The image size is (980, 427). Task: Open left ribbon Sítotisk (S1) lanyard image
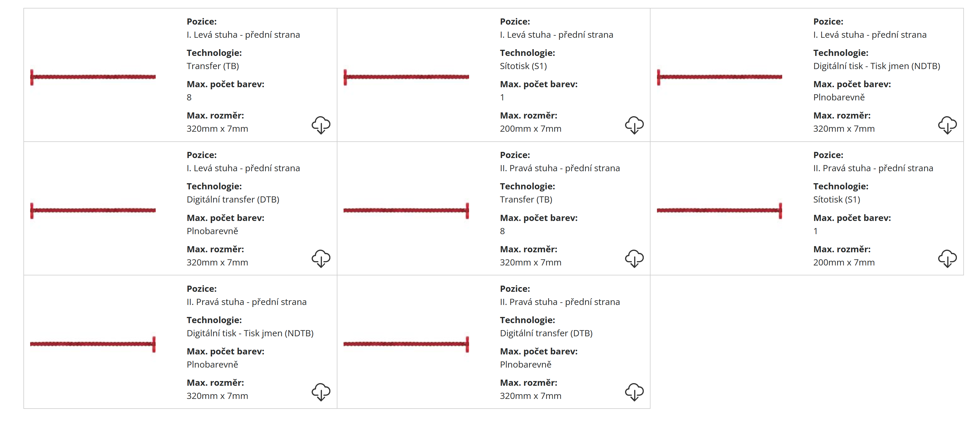click(x=406, y=77)
